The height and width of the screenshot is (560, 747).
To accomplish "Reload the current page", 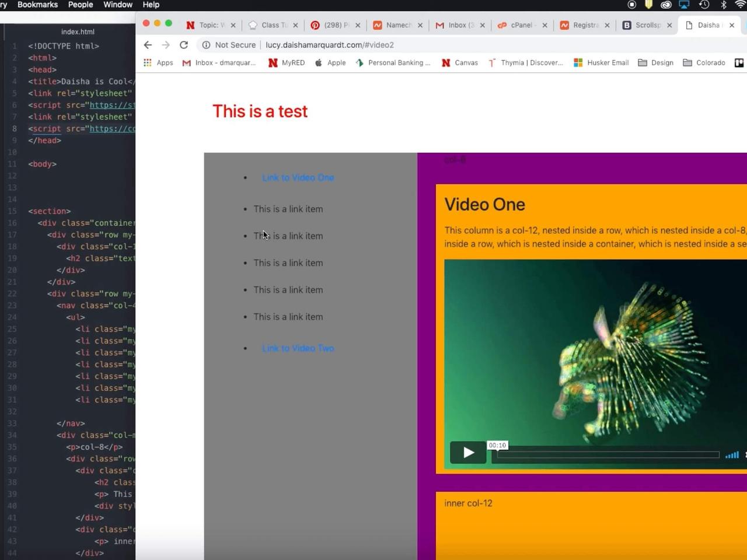I will point(184,45).
